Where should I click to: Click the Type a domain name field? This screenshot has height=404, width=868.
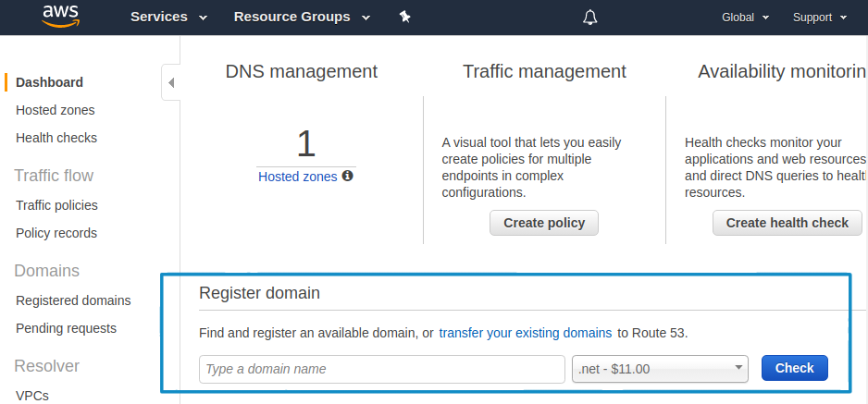click(x=382, y=369)
